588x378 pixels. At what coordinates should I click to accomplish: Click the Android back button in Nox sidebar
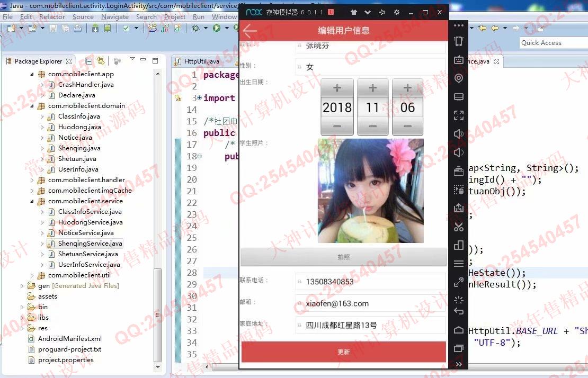tap(459, 311)
